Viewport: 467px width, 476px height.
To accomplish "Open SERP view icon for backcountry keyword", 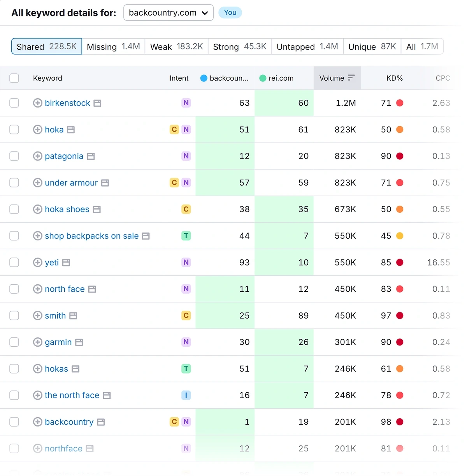I will tap(101, 422).
